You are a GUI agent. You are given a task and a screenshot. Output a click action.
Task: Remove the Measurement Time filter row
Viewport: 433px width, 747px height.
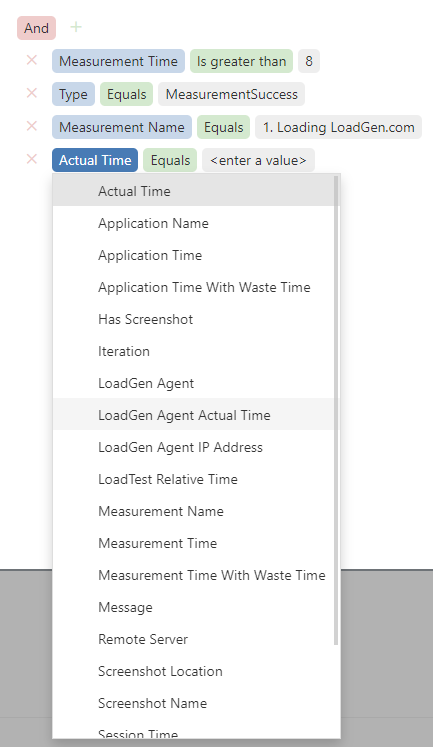[31, 60]
